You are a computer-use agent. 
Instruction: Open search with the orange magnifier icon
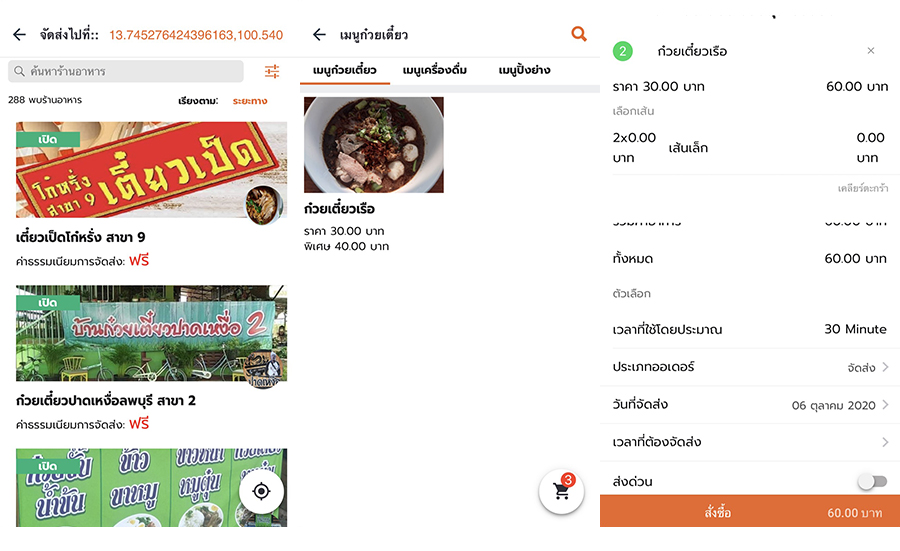point(579,34)
